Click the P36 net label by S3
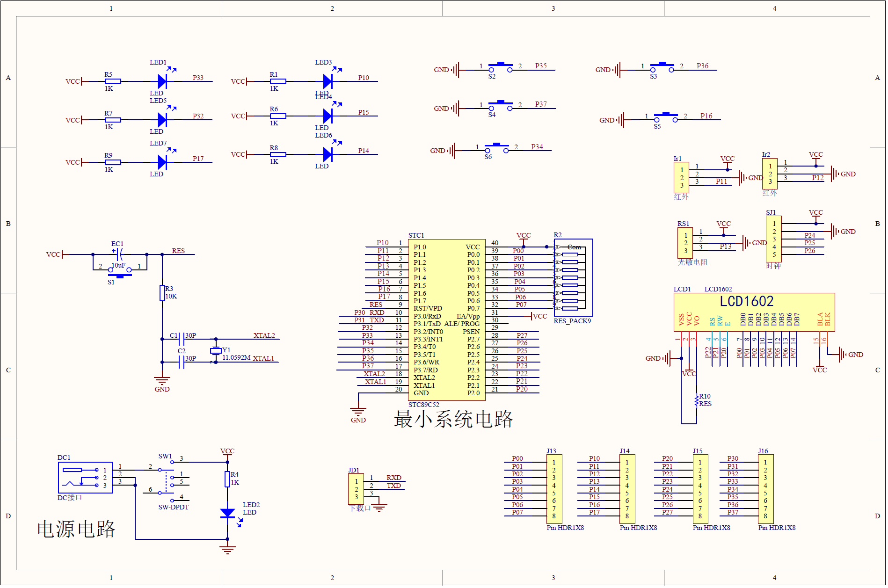The width and height of the screenshot is (888, 588). click(x=702, y=66)
